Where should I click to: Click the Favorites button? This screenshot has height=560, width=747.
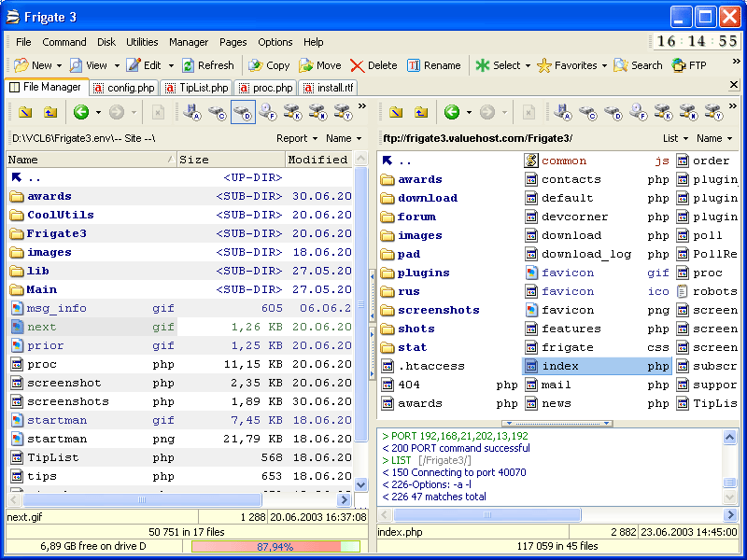tap(567, 65)
